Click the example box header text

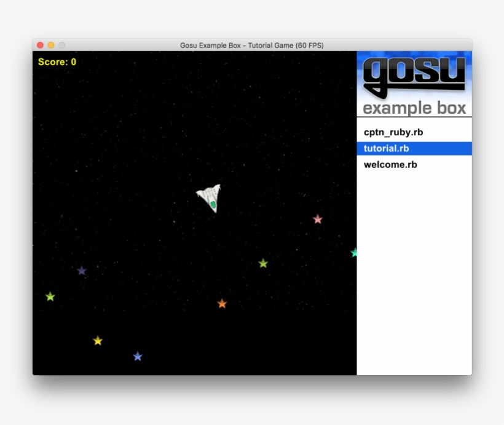point(414,108)
